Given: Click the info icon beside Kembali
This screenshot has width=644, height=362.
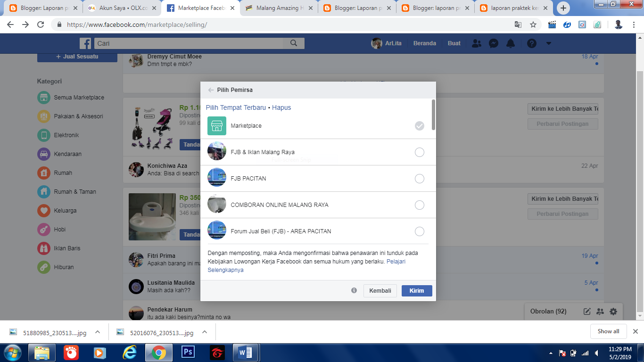Looking at the screenshot, I should tap(354, 290).
